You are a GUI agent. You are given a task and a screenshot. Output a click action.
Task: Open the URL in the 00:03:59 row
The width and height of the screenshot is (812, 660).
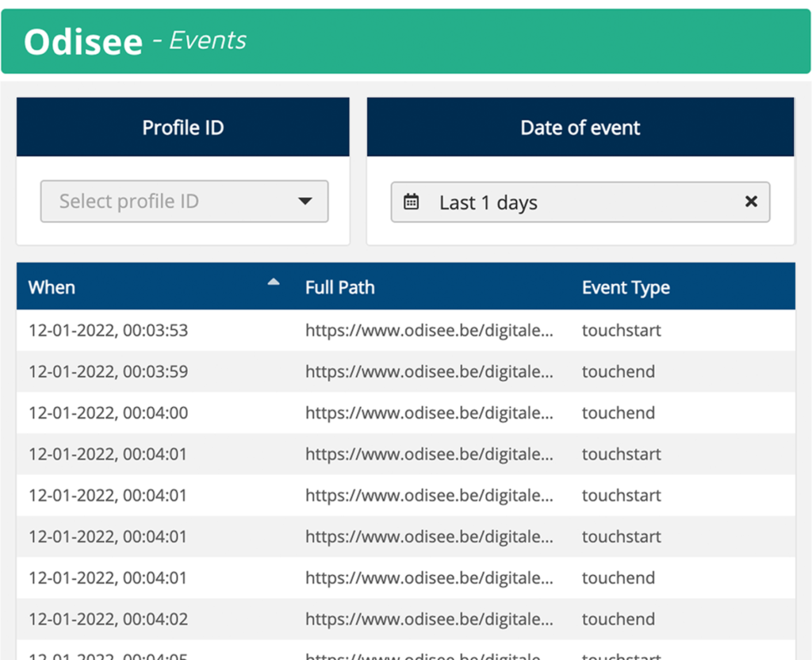[429, 371]
